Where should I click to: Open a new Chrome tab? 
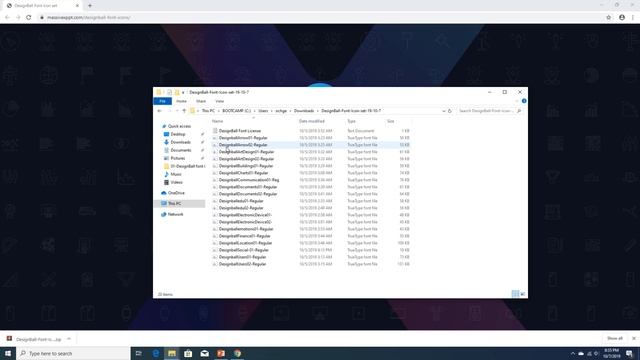pos(90,6)
